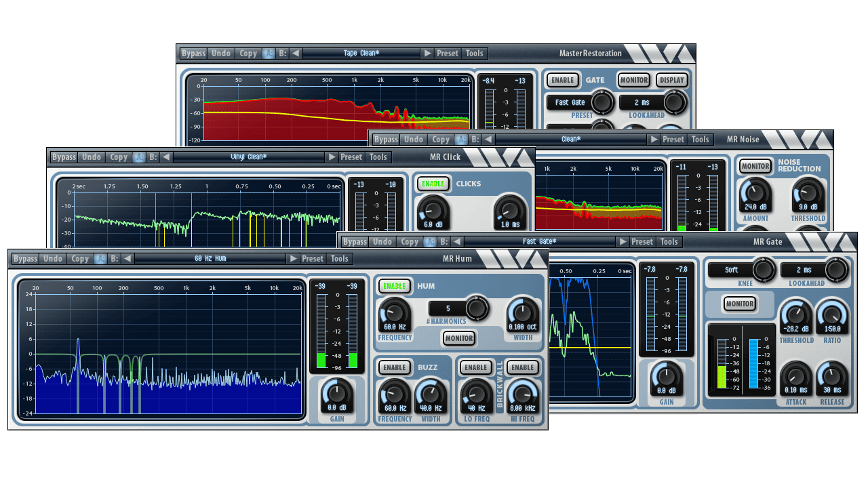Toggle the CLICKS Enable button
This screenshot has width=868, height=488.
coord(433,184)
